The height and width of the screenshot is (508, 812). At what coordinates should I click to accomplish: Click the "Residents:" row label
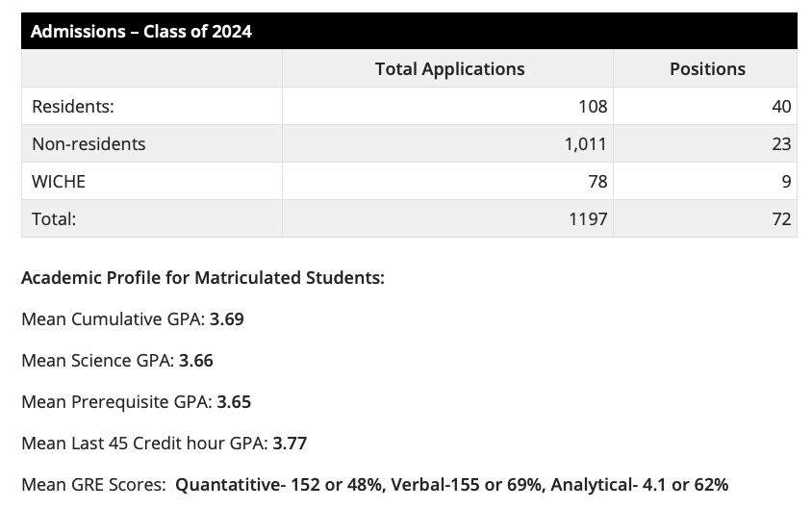click(73, 107)
